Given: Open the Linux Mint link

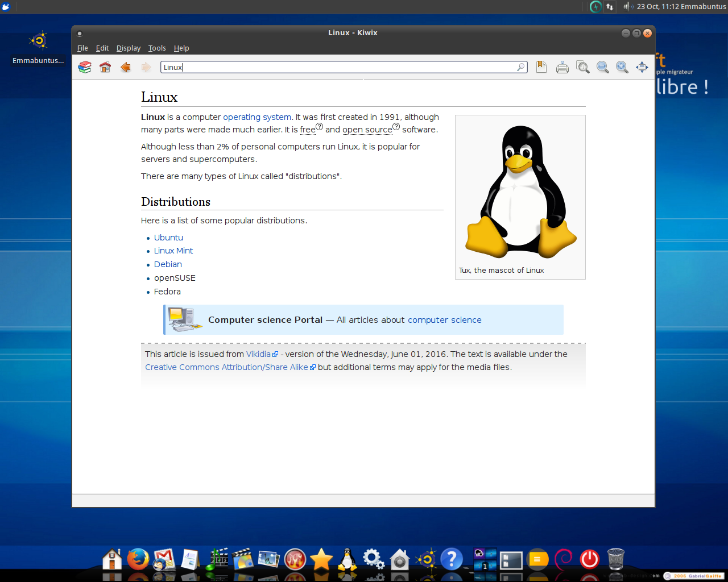Looking at the screenshot, I should 173,251.
